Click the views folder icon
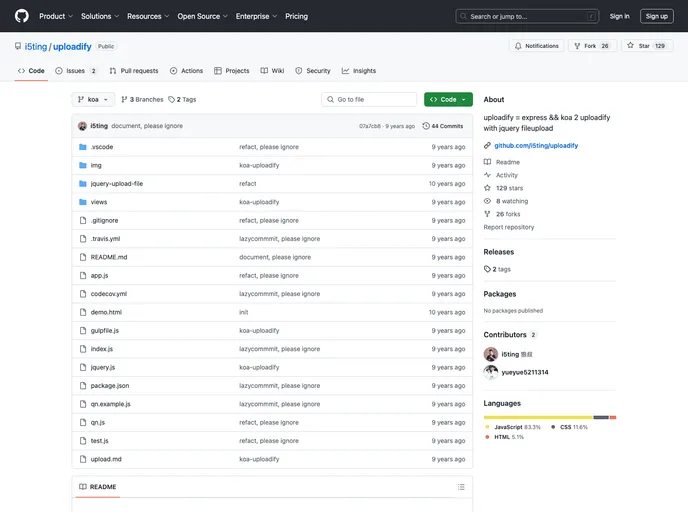Image resolution: width=688 pixels, height=512 pixels. pos(82,202)
